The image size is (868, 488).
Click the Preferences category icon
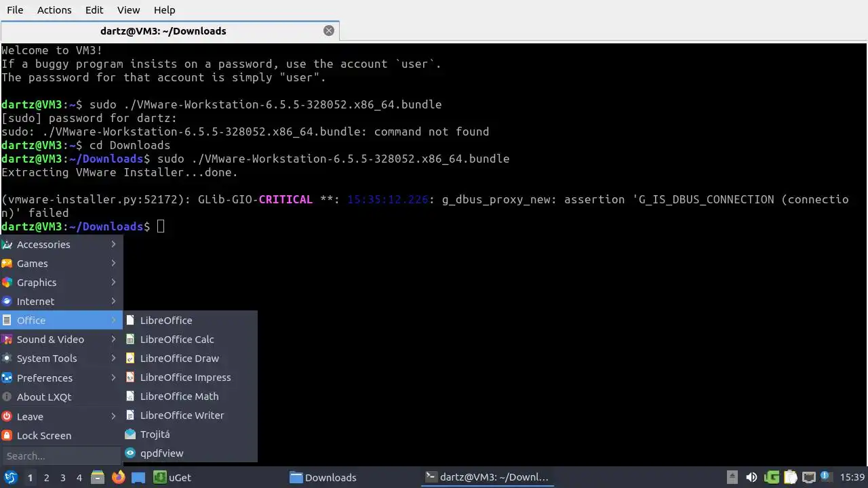click(7, 378)
